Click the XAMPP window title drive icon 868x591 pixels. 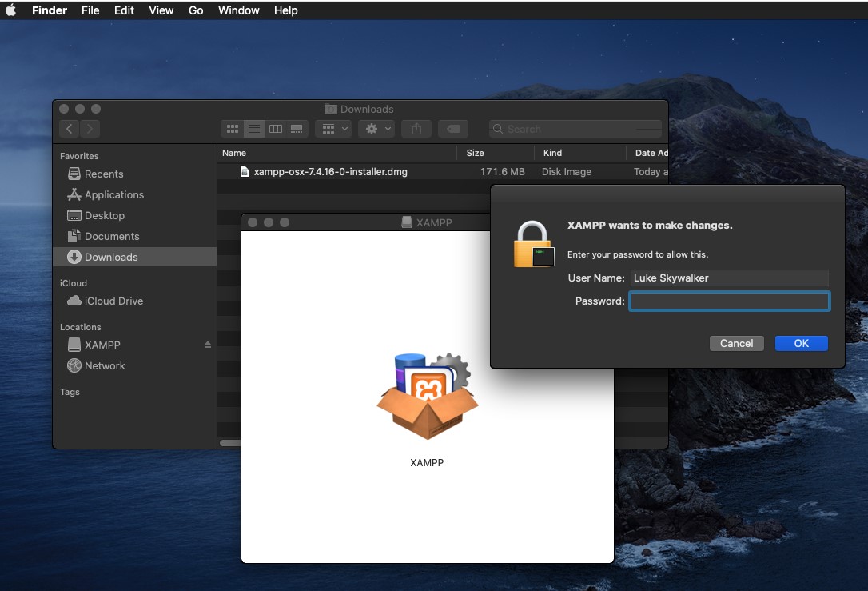(407, 222)
